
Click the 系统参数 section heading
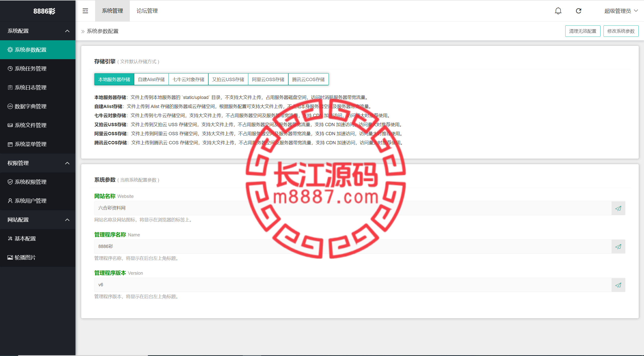point(105,180)
